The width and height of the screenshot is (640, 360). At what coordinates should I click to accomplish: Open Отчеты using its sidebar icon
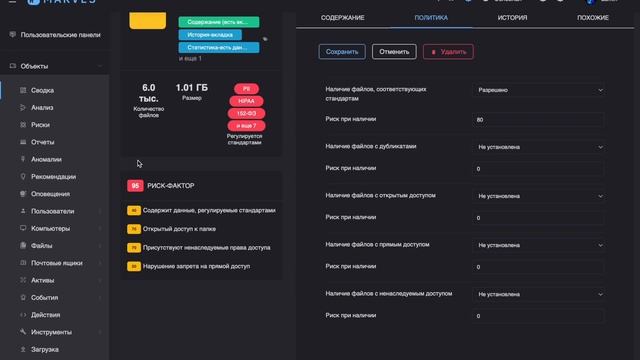23,142
